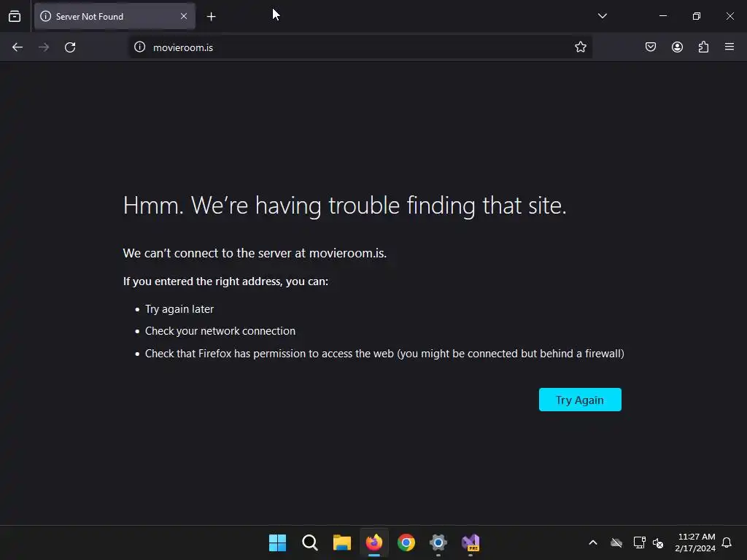747x560 pixels.
Task: Switch to Firefox in the taskbar
Action: (x=374, y=542)
